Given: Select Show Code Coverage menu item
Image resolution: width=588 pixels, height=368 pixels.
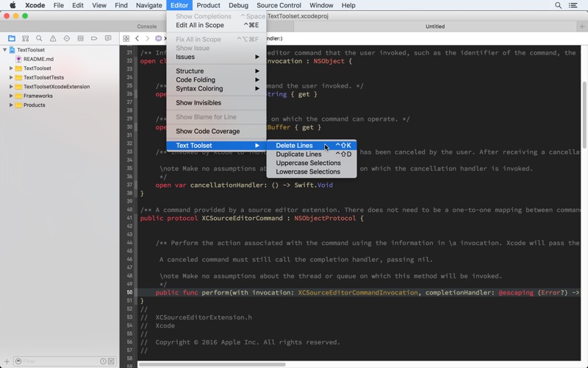Looking at the screenshot, I should pos(216,131).
